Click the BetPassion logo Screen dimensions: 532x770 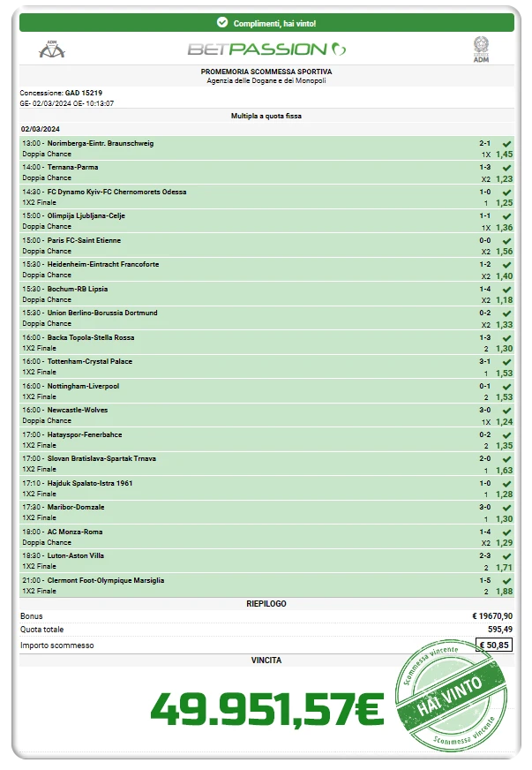(266, 49)
